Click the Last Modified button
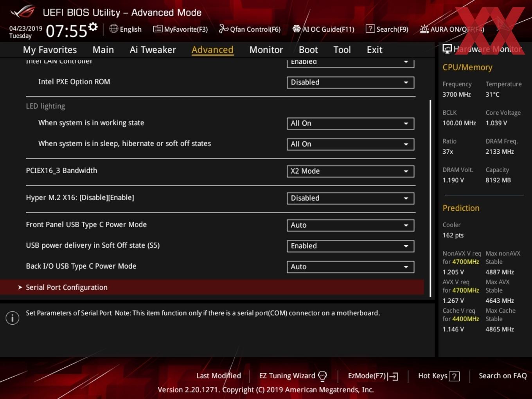Viewport: 532px width, 399px height. [x=219, y=376]
